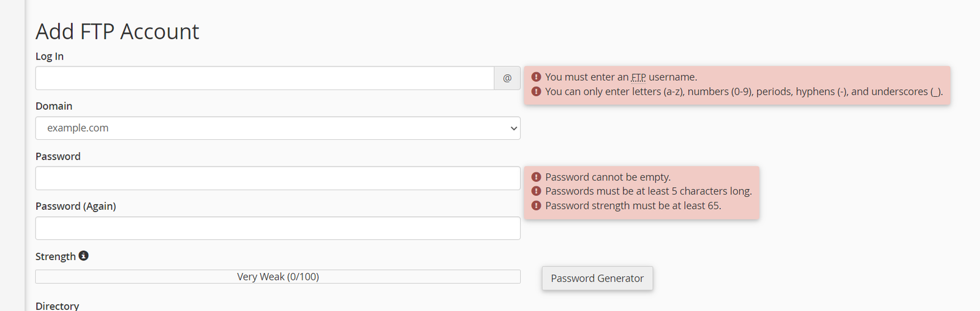This screenshot has height=311, width=980.
Task: Click the error icon beside 'Password cannot be empty'
Action: coord(536,177)
